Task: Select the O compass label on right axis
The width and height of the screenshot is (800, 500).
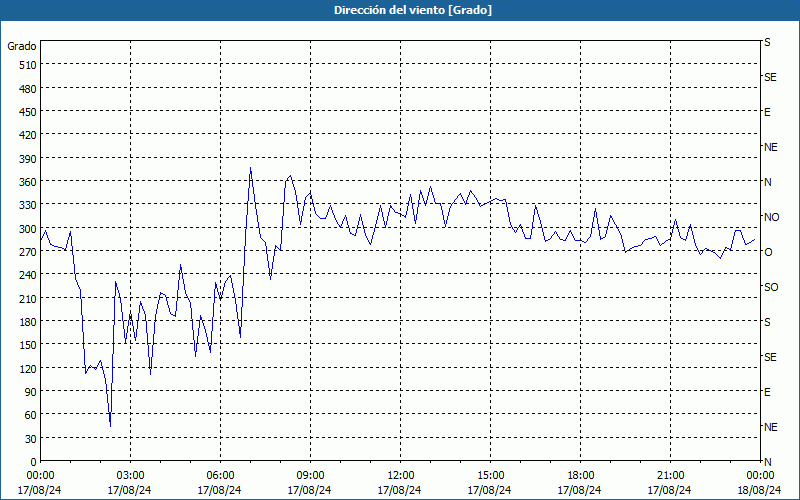Action: 768,252
